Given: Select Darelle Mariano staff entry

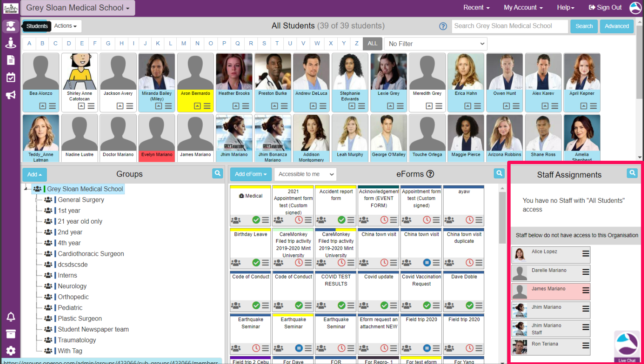Looking at the screenshot, I should point(551,273).
